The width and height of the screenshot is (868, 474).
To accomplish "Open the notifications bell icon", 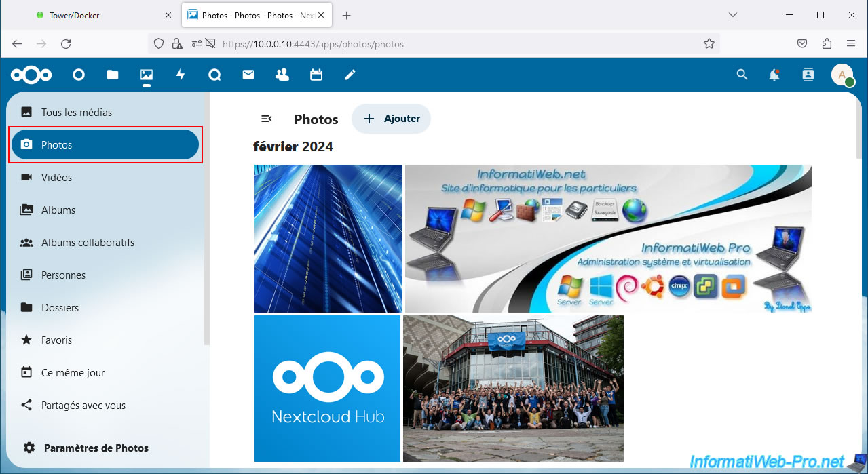I will pos(774,75).
